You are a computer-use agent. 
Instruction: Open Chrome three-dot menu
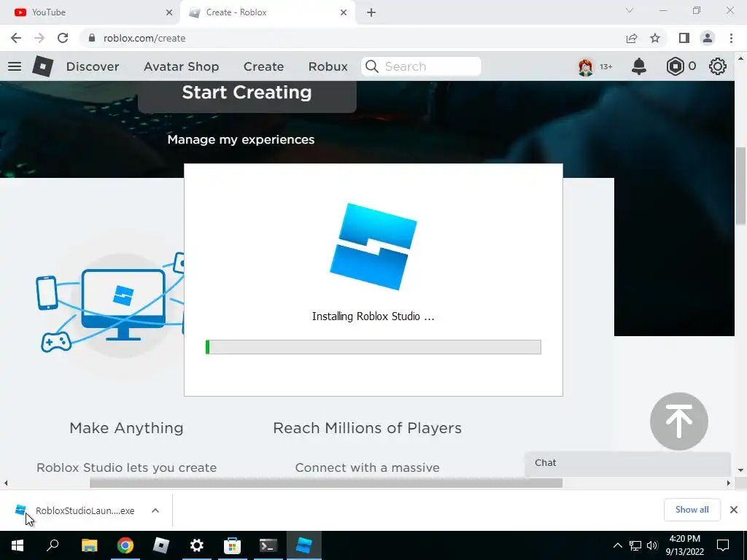click(x=731, y=38)
